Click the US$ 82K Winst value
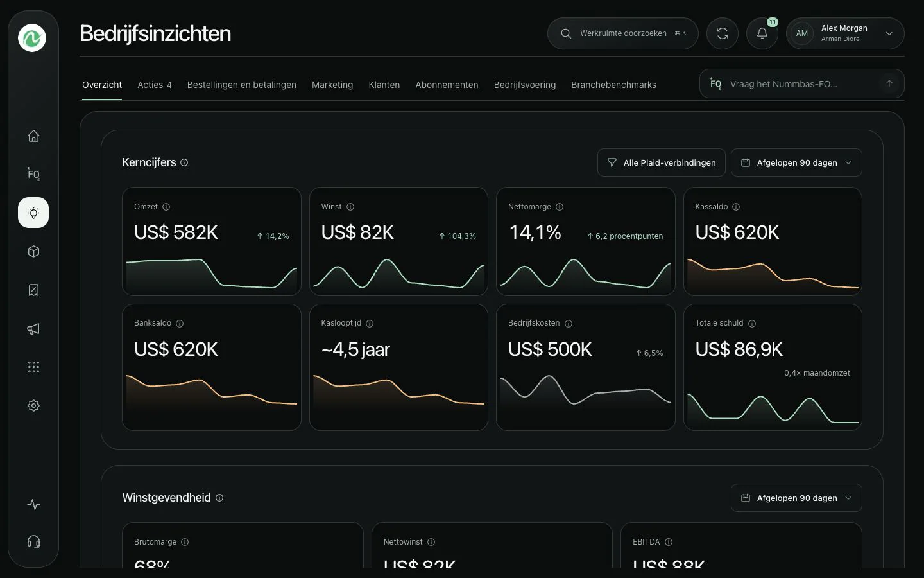This screenshot has width=924, height=578. 357,232
